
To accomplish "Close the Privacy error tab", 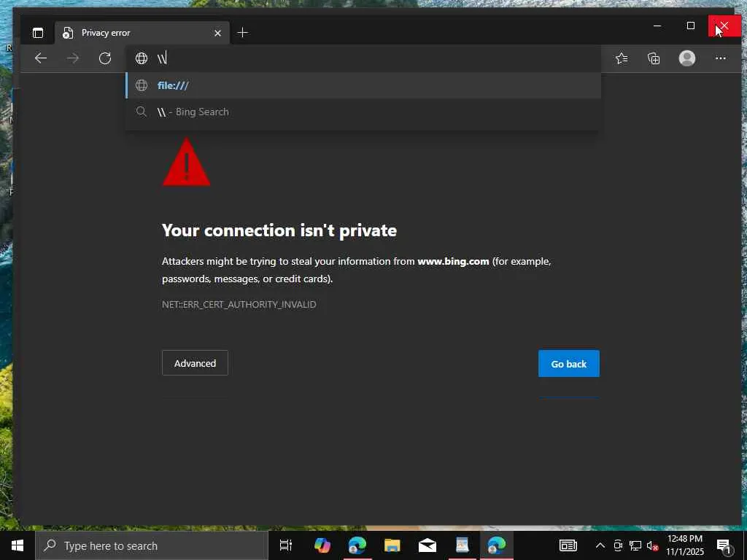I will coord(217,33).
